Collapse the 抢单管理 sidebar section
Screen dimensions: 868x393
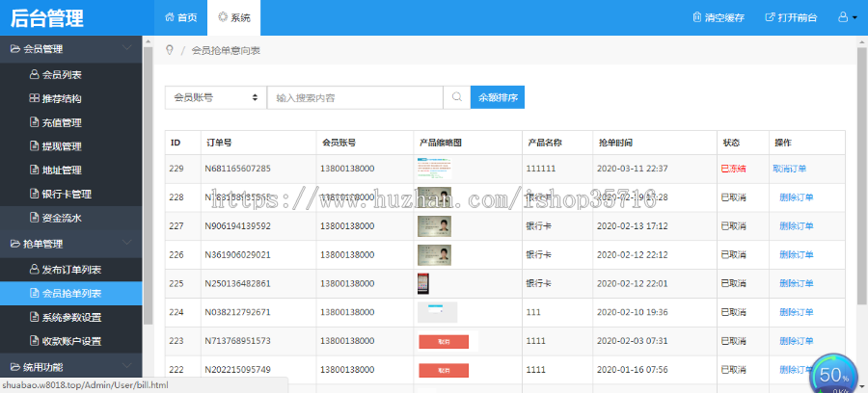(x=70, y=243)
